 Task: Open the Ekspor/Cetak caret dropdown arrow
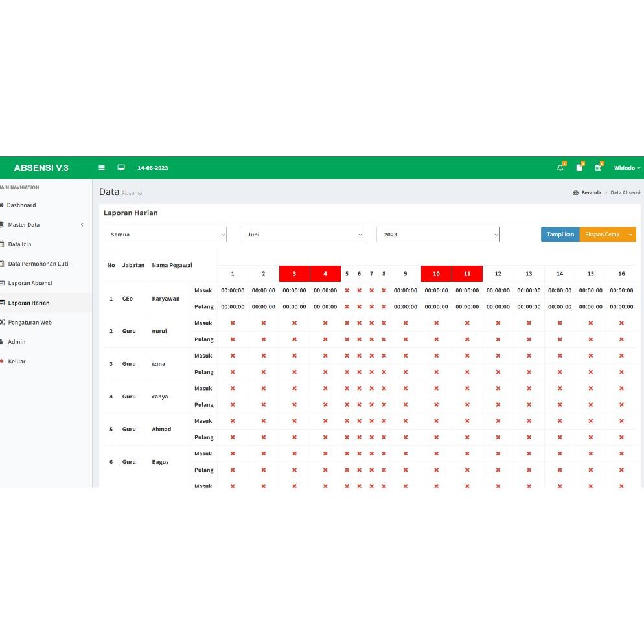[x=630, y=235]
